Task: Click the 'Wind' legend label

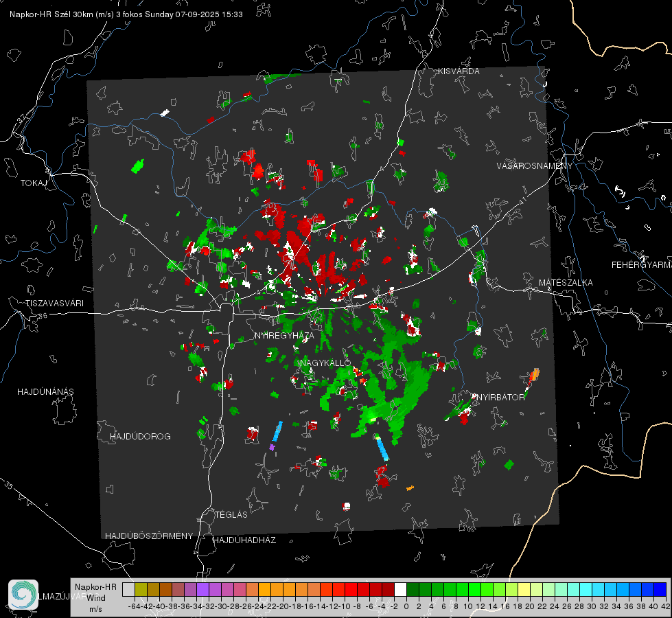Action: [x=96, y=598]
